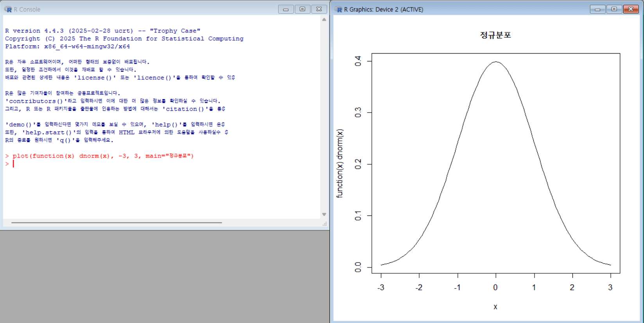644x323 pixels.
Task: Click the R logo in R Graphics title bar
Action: (339, 9)
